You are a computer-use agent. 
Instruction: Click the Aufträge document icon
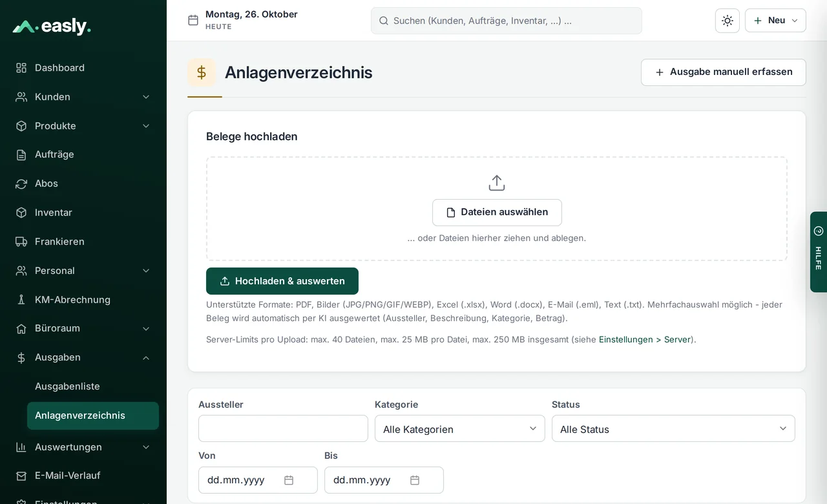21,154
